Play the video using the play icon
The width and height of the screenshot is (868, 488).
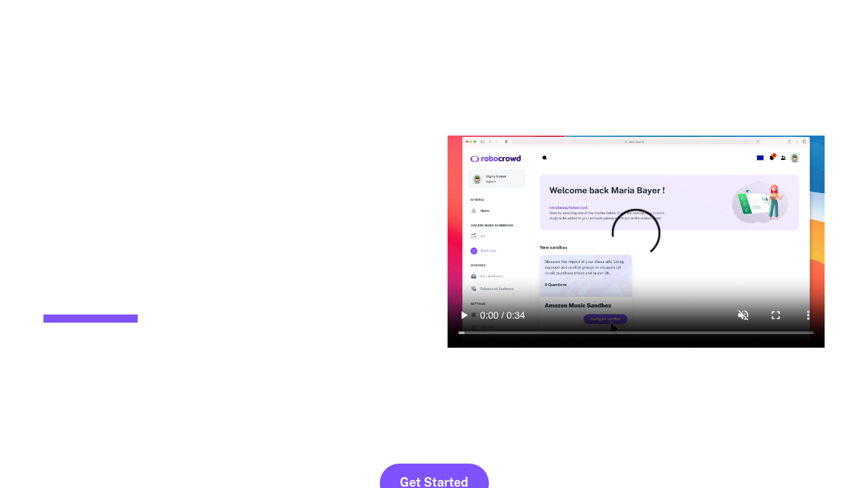click(x=464, y=315)
